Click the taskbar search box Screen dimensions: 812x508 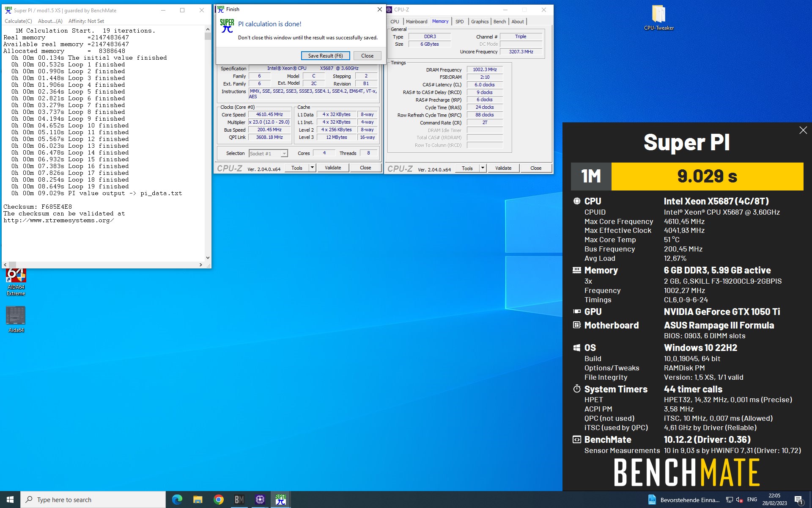click(93, 500)
